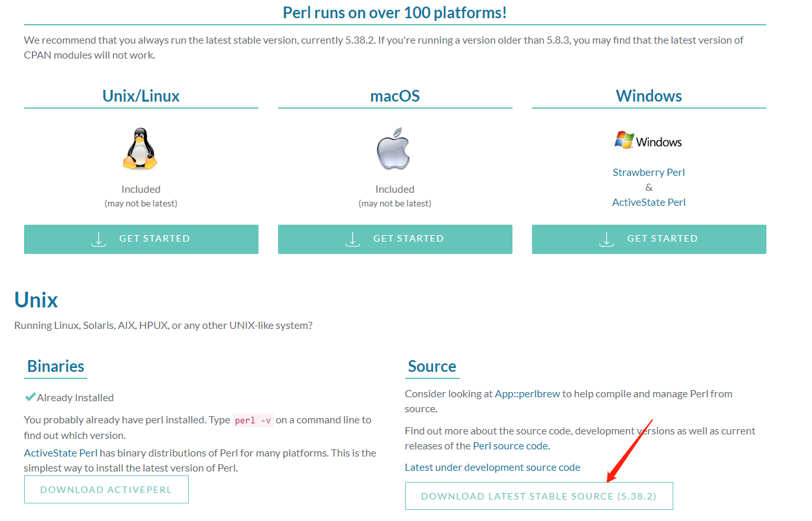
Task: Click the Unix/Linux column heading
Action: (x=141, y=96)
